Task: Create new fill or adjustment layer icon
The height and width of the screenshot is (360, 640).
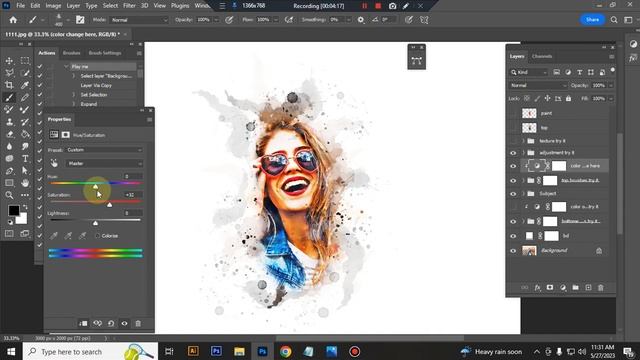Action: point(563,288)
